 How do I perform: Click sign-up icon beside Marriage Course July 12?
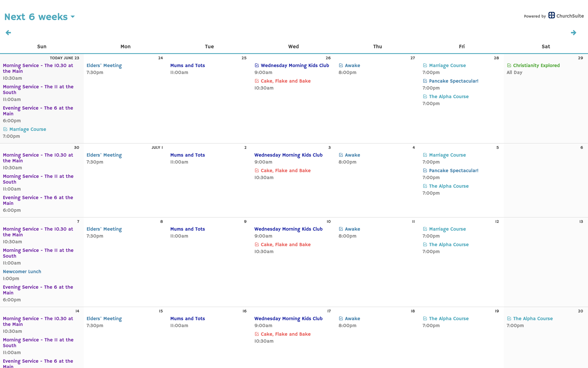point(425,229)
